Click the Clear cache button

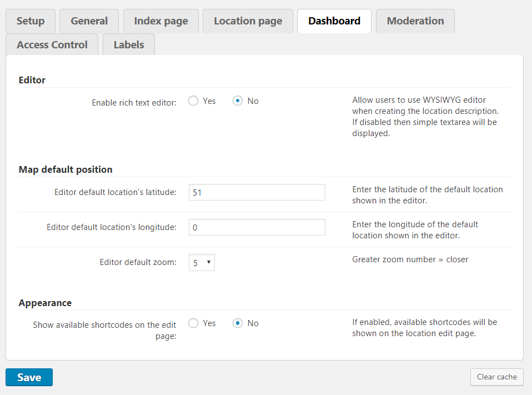[x=496, y=377]
